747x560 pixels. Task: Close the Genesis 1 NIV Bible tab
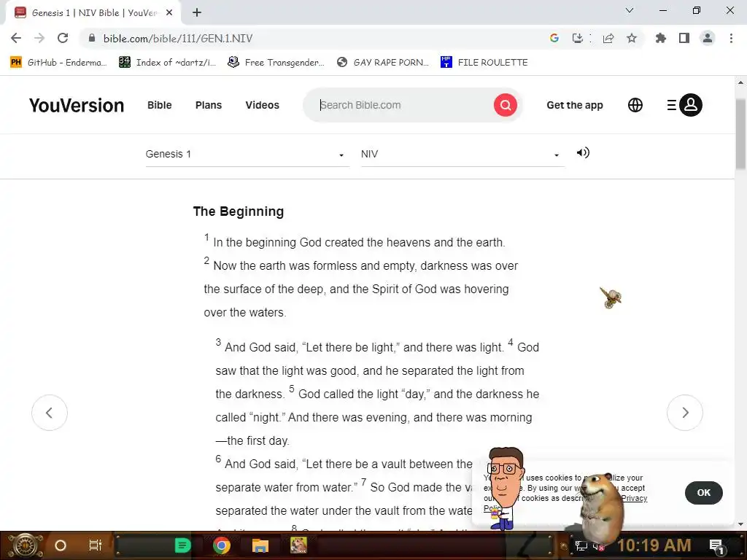pyautogui.click(x=169, y=13)
